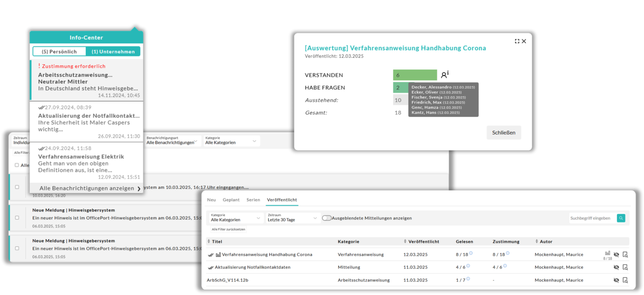Open preview icon for Aktualisierung Notfallkontaktdaten row
The width and height of the screenshot is (644, 295).
(x=625, y=267)
